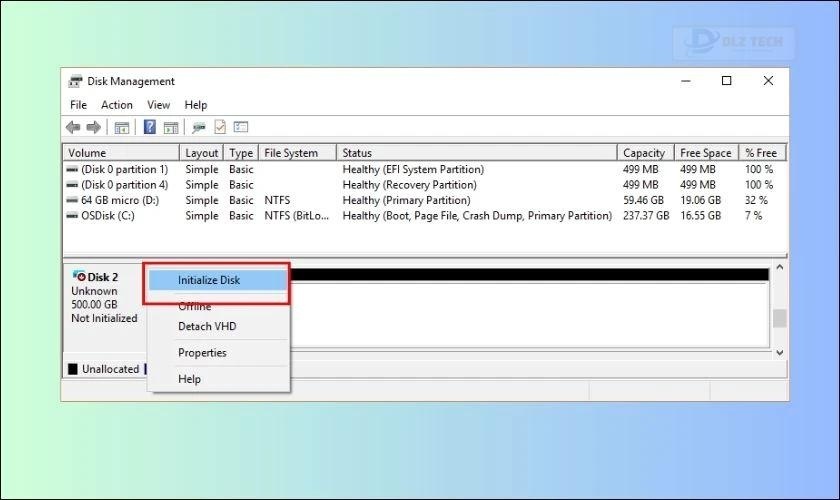Open the Help menu in menu bar
The image size is (840, 500).
[196, 105]
